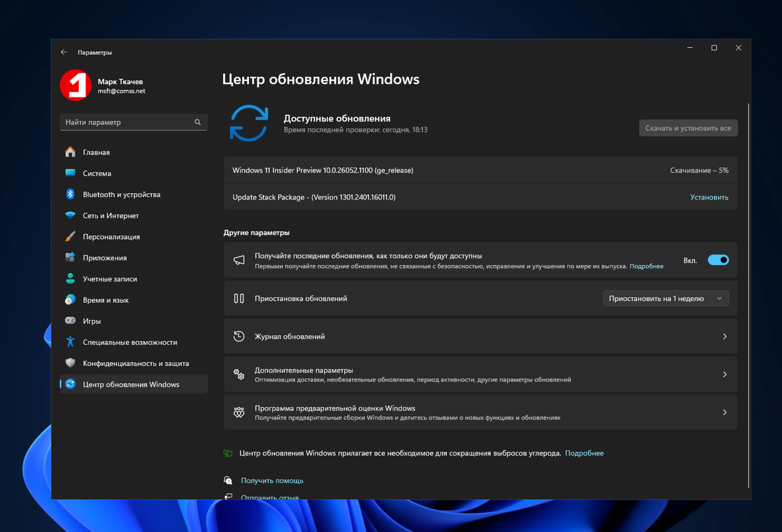The width and height of the screenshot is (782, 532).
Task: Disable receiving latest updates toggle
Action: click(x=718, y=259)
